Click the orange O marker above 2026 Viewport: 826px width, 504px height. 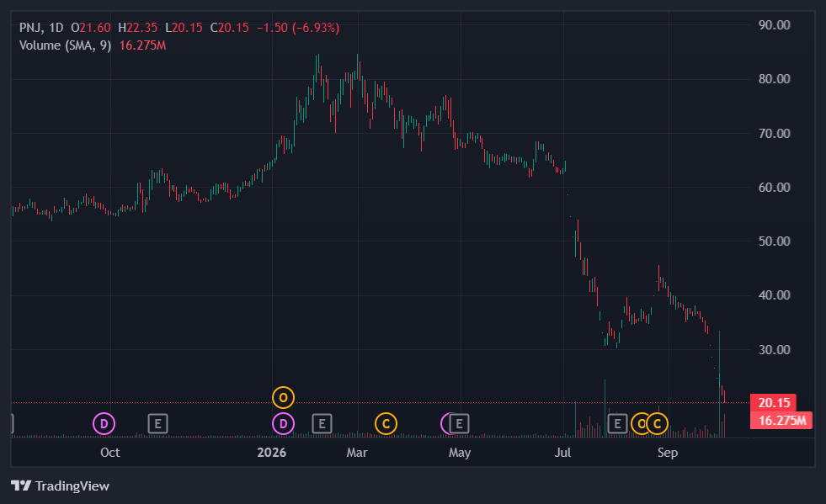pyautogui.click(x=283, y=398)
